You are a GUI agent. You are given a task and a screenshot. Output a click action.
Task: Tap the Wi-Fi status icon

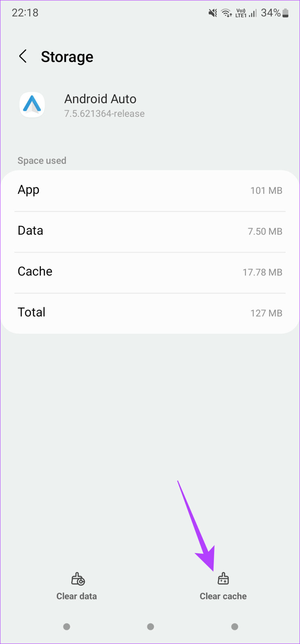[227, 13]
